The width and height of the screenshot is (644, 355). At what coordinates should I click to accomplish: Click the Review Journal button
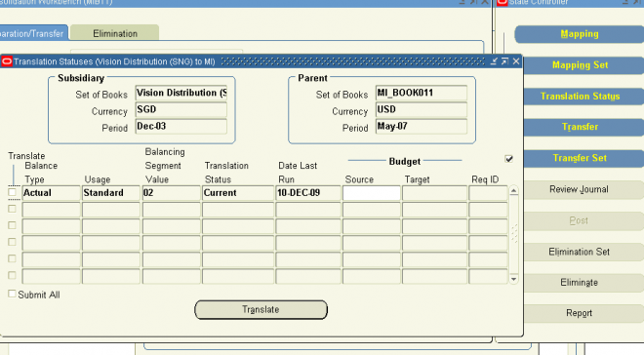(x=584, y=189)
